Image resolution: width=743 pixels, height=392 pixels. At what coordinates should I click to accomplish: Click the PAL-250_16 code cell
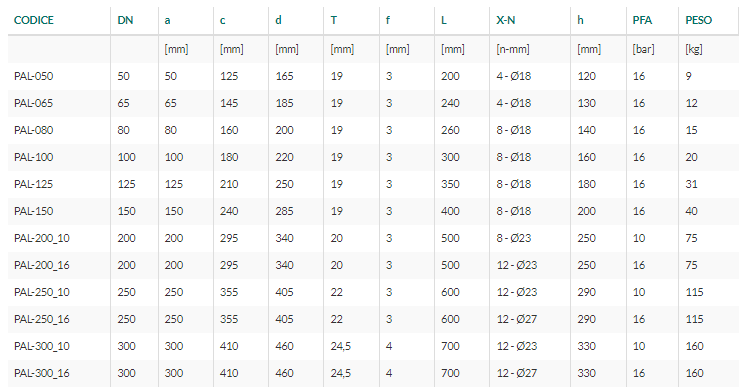pyautogui.click(x=42, y=319)
